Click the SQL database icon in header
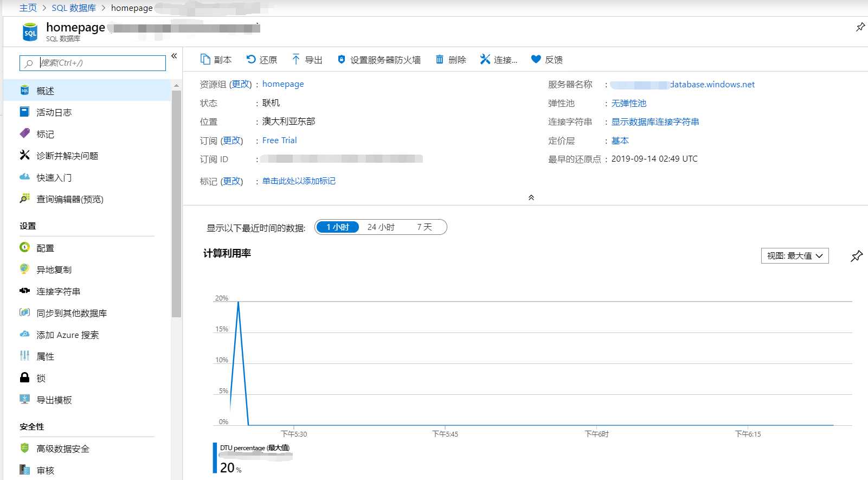Viewport: 868px width, 480px height. (x=30, y=32)
